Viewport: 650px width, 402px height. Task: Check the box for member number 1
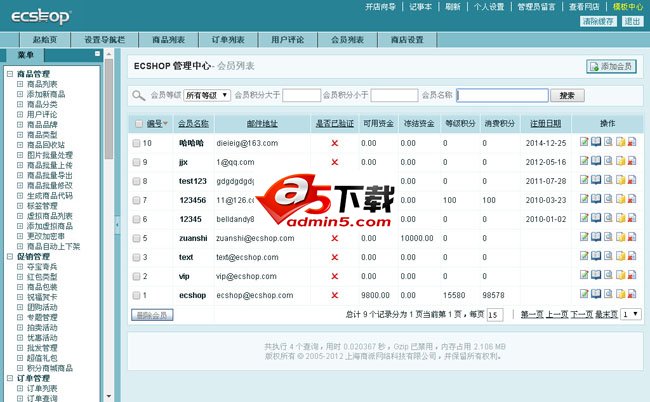pos(136,295)
